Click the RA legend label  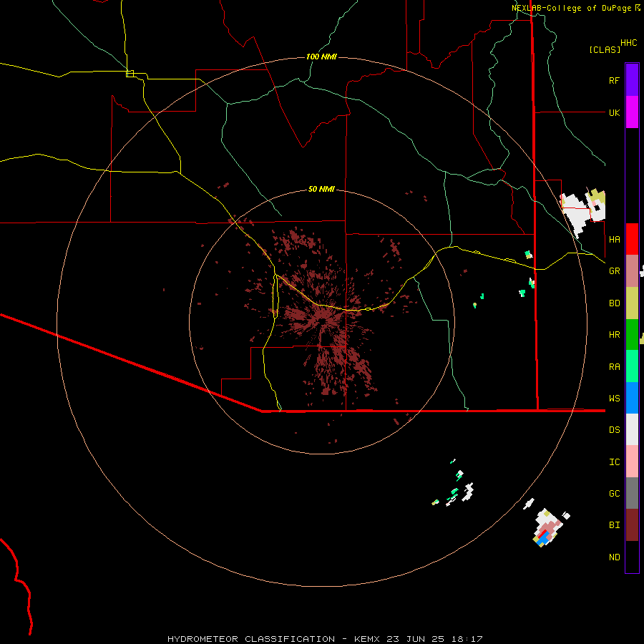point(614,367)
